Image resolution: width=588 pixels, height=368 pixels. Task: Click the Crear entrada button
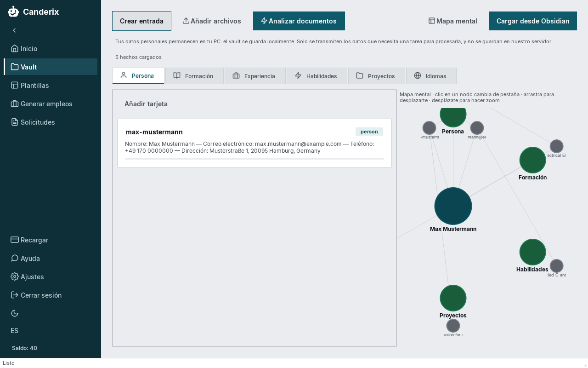(x=141, y=21)
